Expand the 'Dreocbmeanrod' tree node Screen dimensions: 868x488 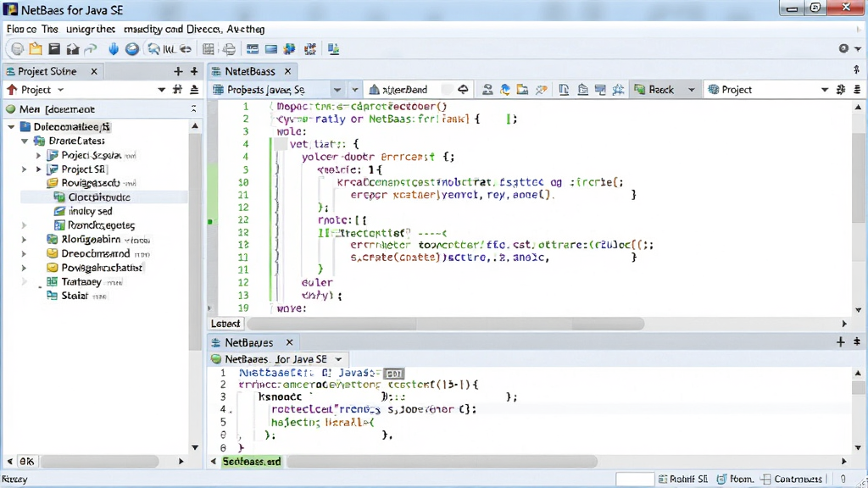24,254
